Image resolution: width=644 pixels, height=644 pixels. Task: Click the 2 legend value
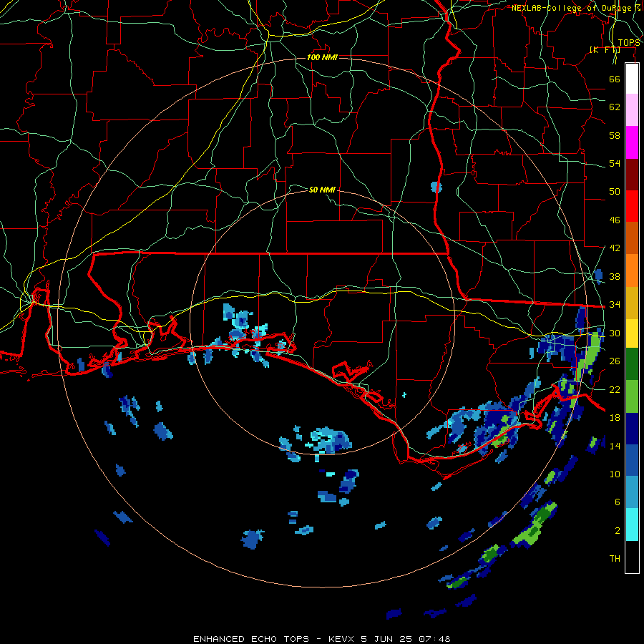pos(618,531)
